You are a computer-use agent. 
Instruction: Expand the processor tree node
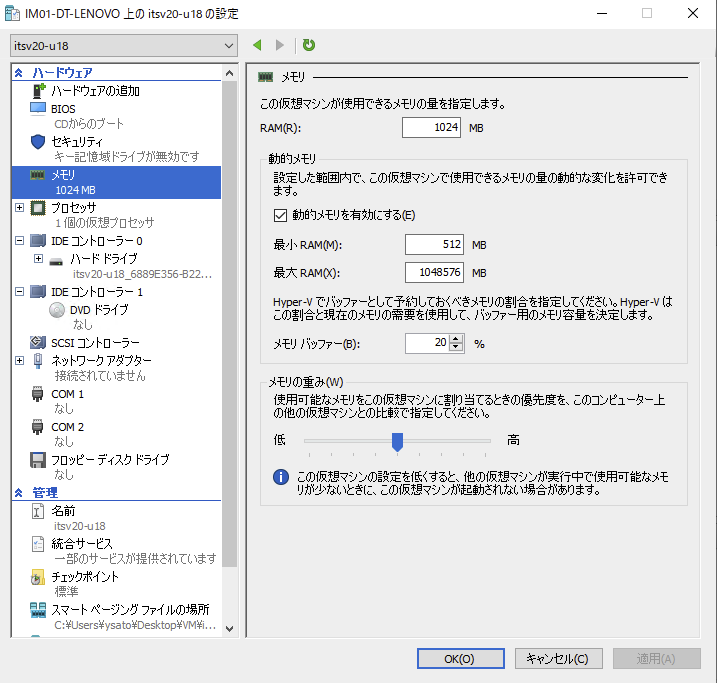point(20,208)
